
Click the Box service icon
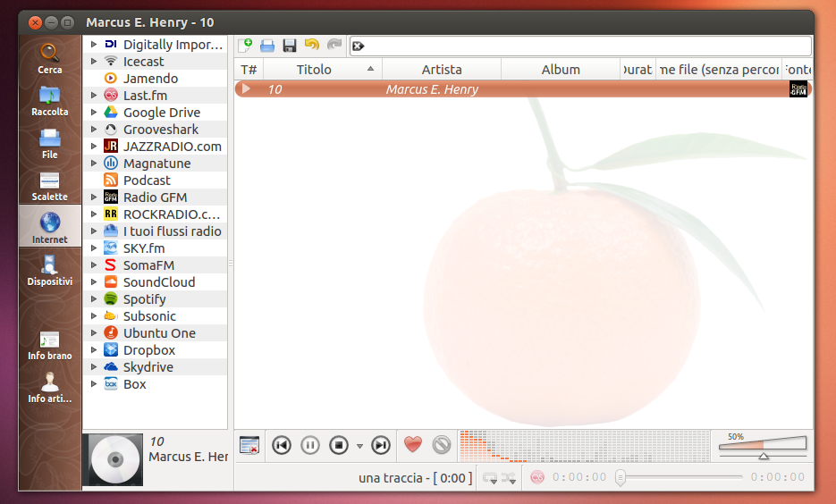click(110, 383)
